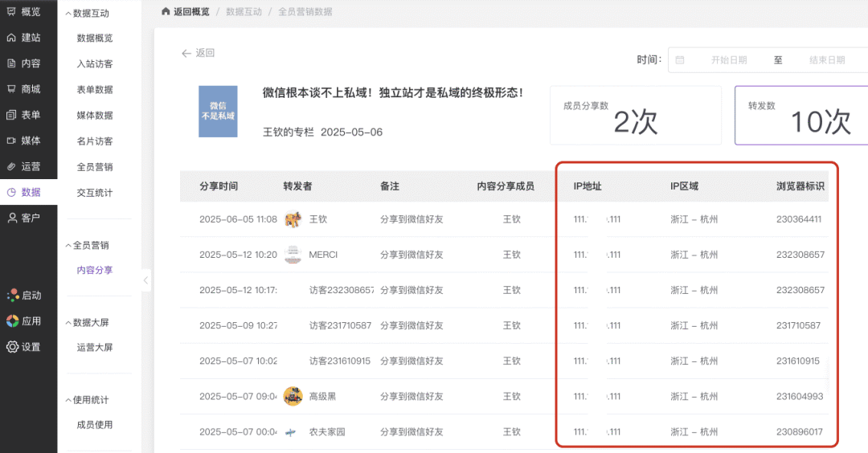Open 成员使用 submenu item
This screenshot has width=868, height=453.
95,425
